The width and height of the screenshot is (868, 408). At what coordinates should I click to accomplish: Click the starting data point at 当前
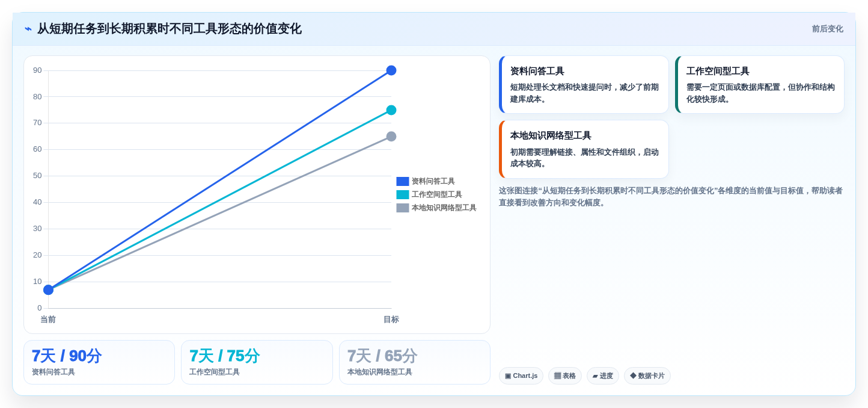49,290
